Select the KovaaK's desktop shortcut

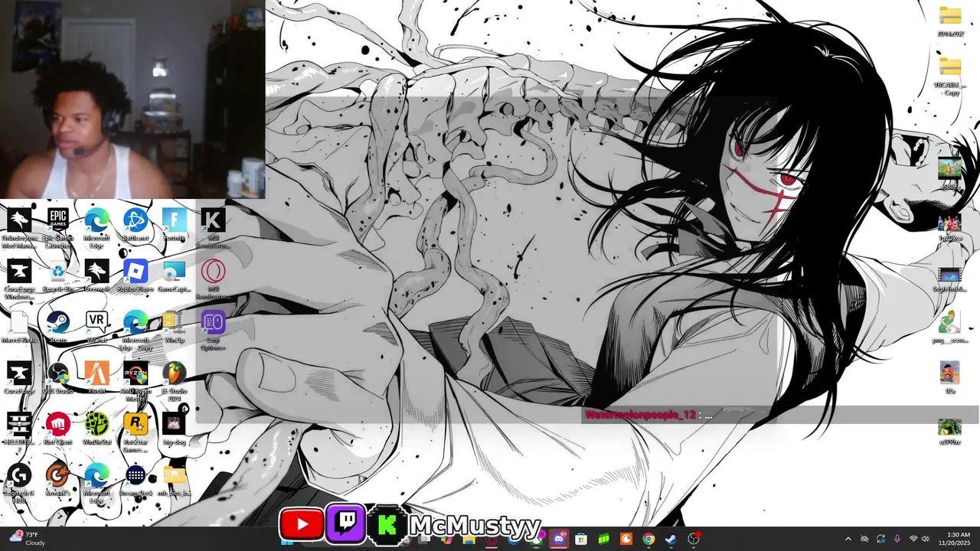(x=58, y=481)
